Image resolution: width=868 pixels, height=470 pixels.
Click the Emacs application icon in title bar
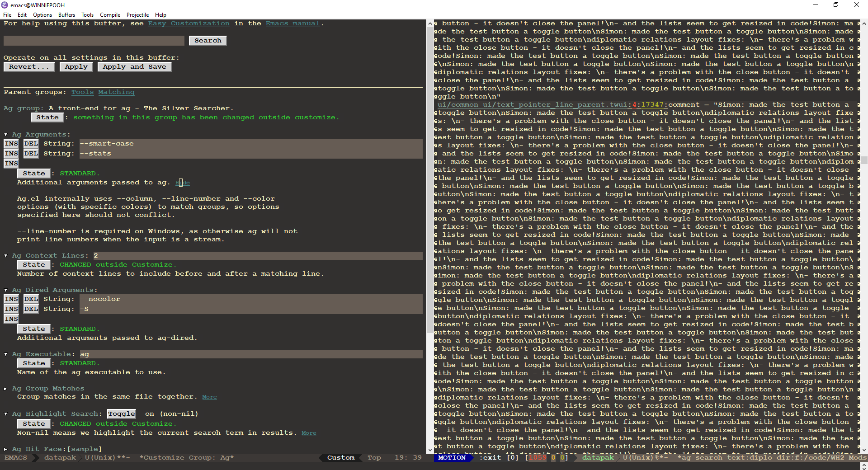(x=5, y=5)
